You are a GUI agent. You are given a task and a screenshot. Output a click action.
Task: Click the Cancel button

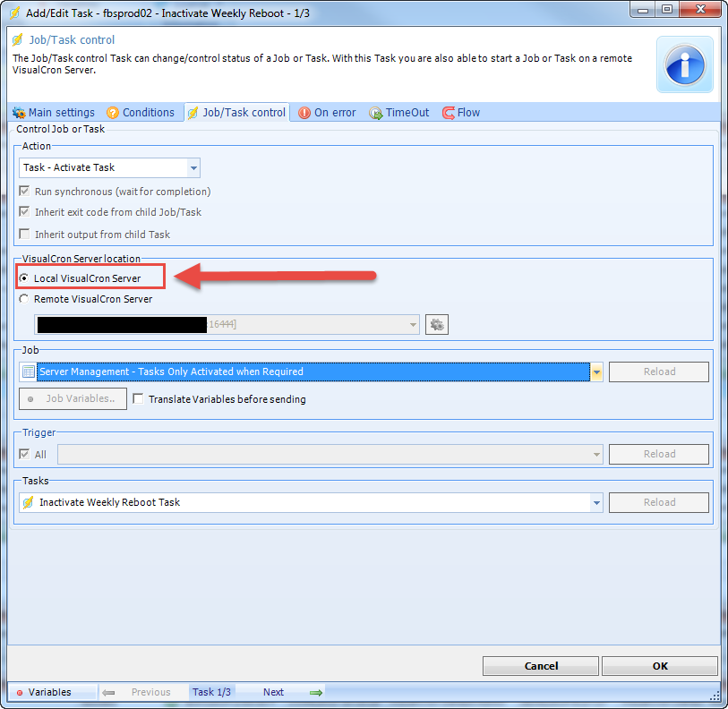[x=541, y=666]
